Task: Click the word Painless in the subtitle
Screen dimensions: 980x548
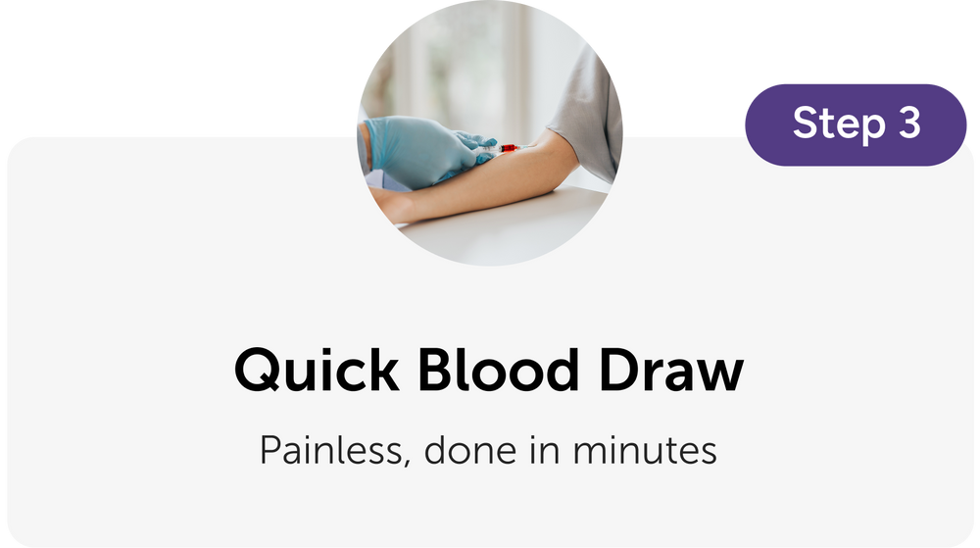Action: tap(334, 451)
